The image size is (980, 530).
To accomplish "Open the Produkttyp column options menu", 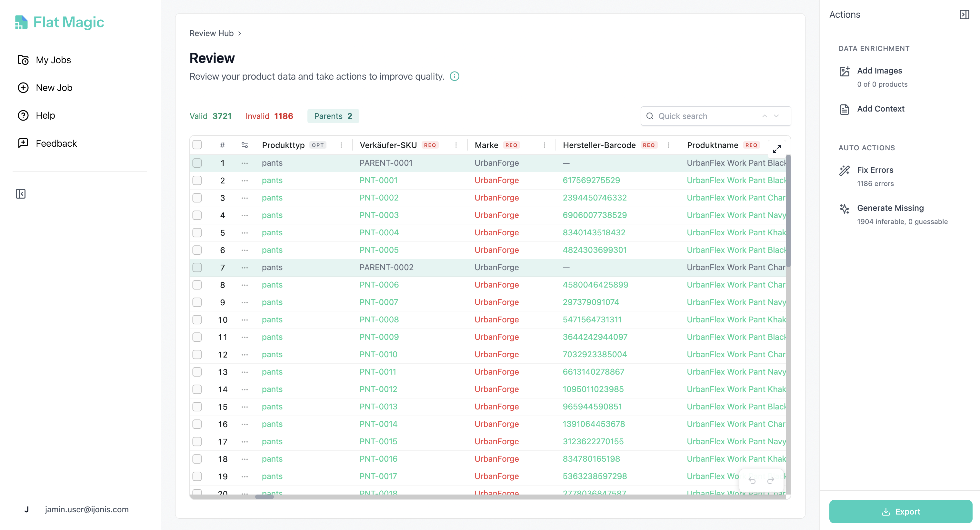I will point(341,145).
